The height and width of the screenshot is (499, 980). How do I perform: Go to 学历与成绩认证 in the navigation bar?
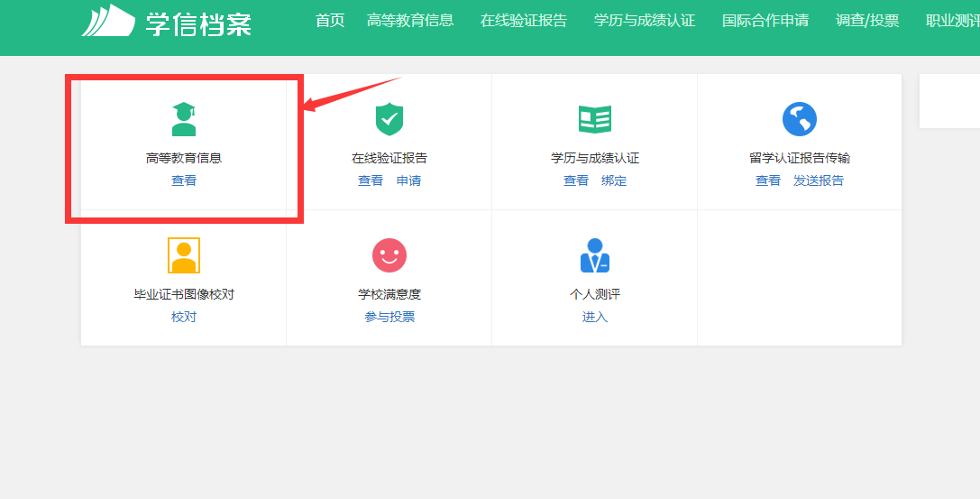pos(645,20)
